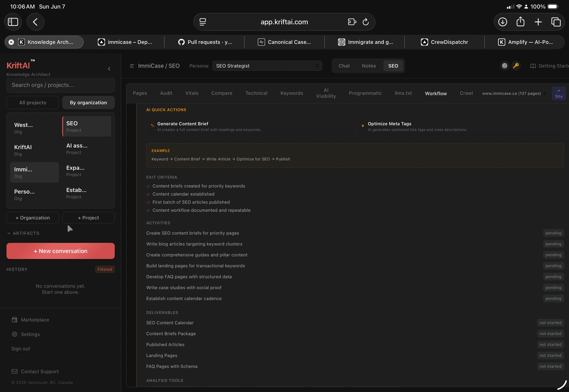Open the Technical tab

tap(256, 93)
